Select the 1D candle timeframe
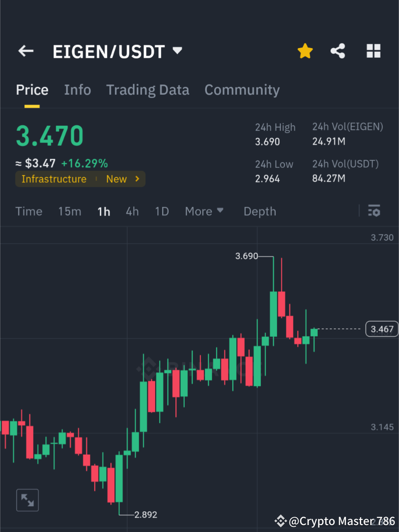The width and height of the screenshot is (399, 532). (162, 211)
